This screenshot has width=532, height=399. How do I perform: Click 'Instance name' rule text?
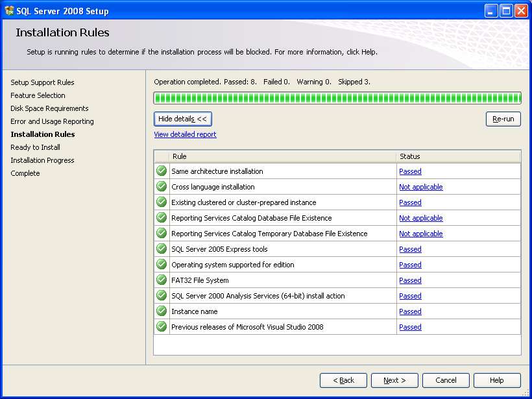[195, 312]
